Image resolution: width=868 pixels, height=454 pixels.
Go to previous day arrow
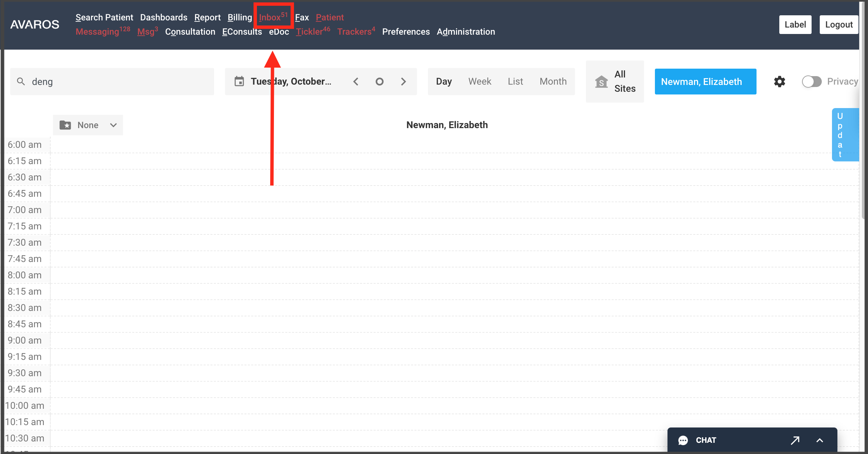[x=356, y=82]
